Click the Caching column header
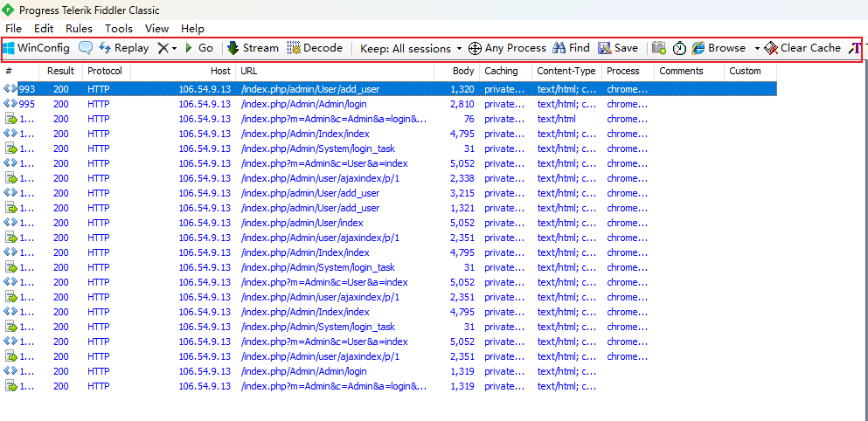This screenshot has width=868, height=421. [x=505, y=71]
